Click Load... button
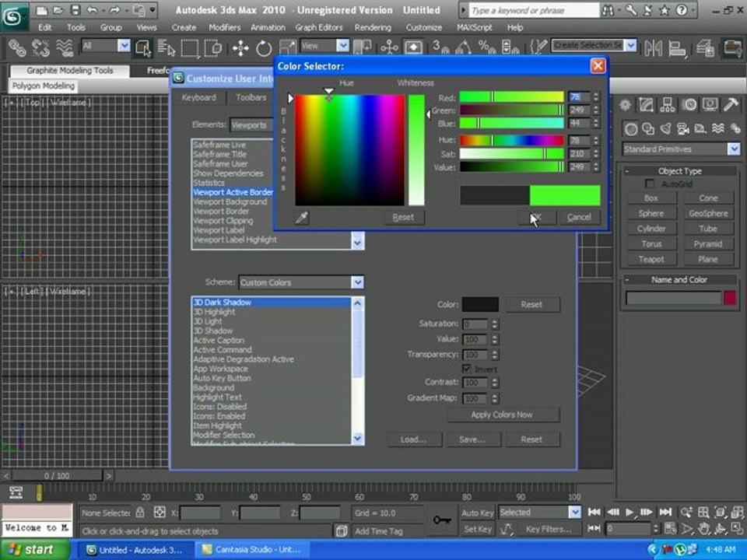The width and height of the screenshot is (747, 560). [413, 439]
